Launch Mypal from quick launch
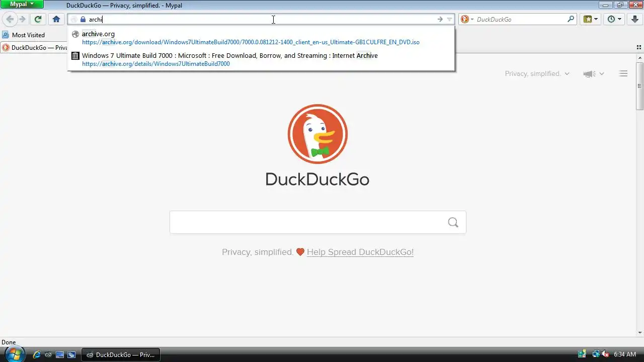Screen dimensions: 644x362 click(48, 354)
